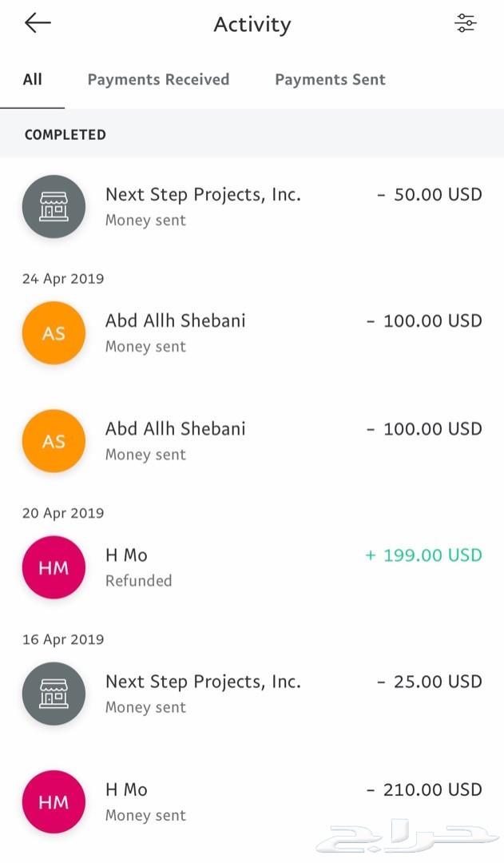Open the filter settings sliders icon

(466, 23)
